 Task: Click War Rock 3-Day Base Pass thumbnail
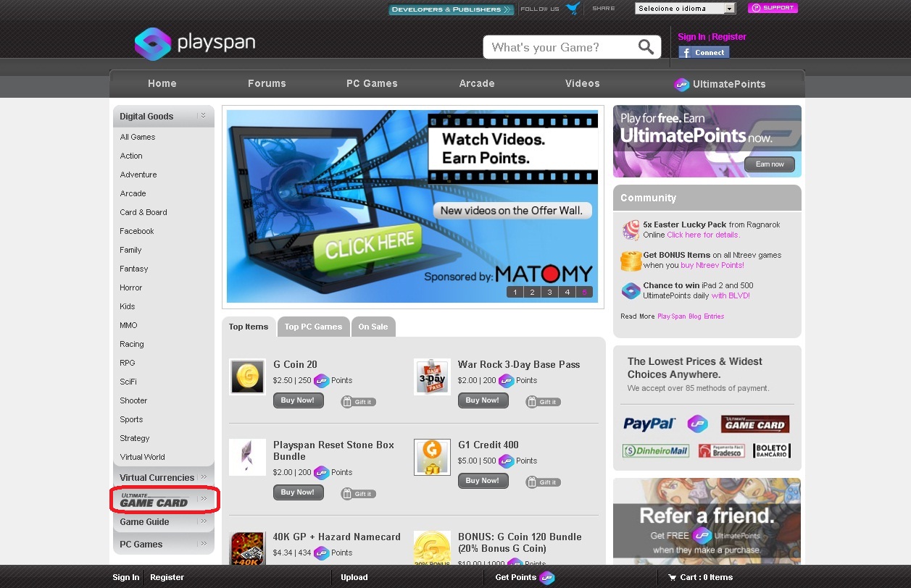coord(432,377)
